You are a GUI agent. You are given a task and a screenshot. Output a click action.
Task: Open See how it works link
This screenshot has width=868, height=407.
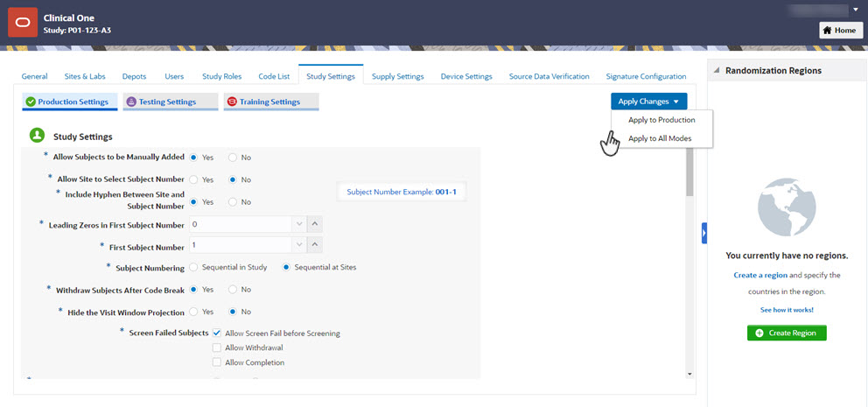pyautogui.click(x=787, y=310)
